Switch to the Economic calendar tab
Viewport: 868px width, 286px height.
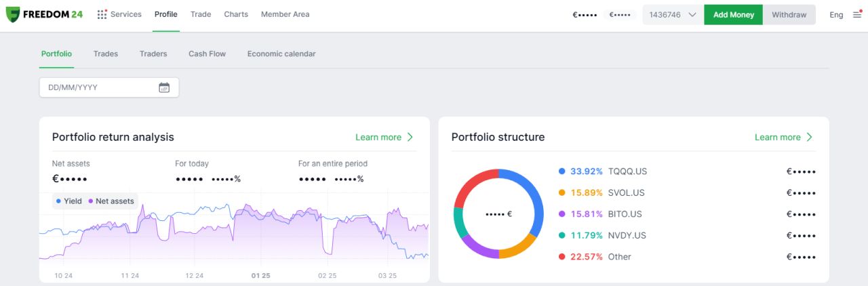tap(281, 54)
